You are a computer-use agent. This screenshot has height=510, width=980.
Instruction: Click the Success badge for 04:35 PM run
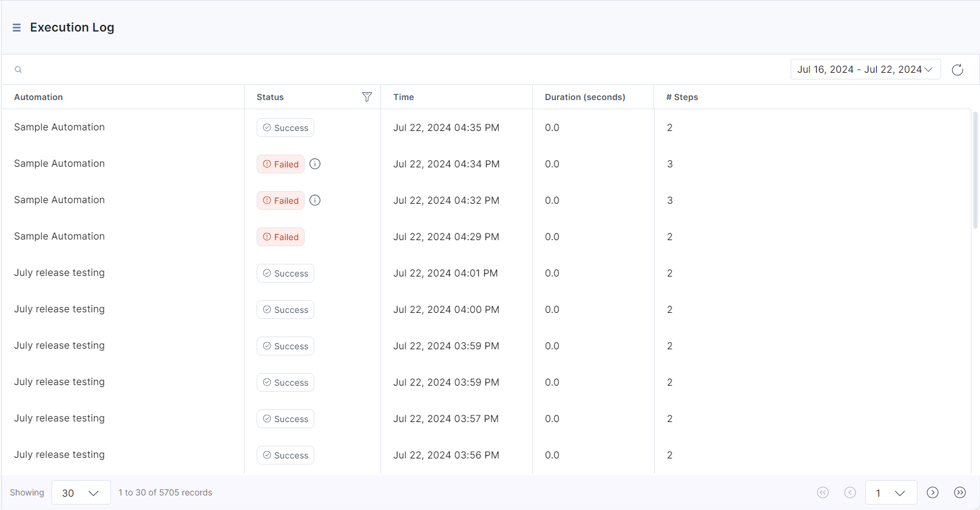(x=285, y=128)
